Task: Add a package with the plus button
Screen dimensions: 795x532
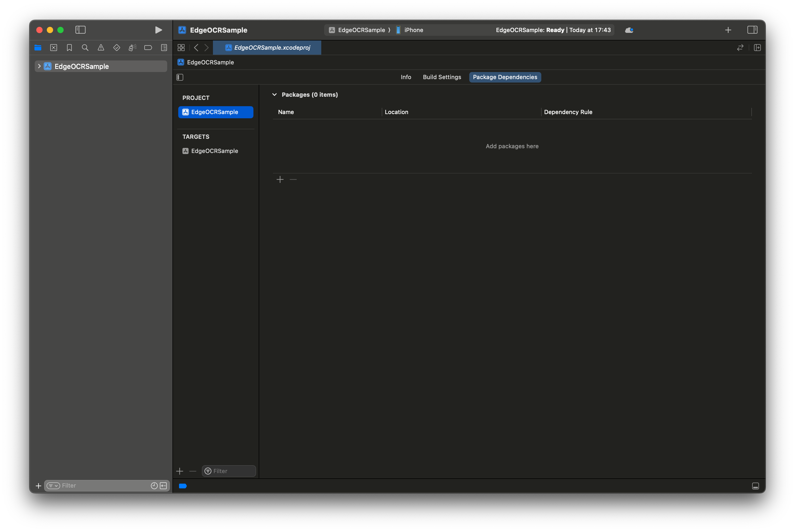Action: tap(280, 180)
